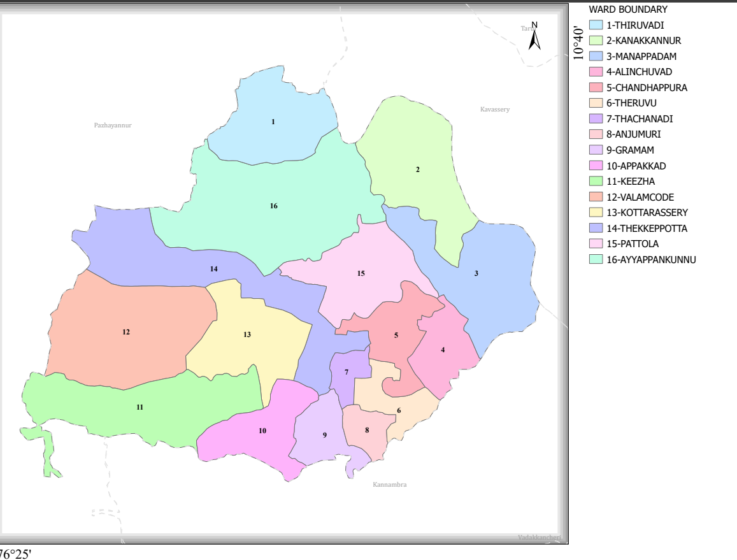This screenshot has height=560, width=737.
Task: Click ward number 6 on the map
Action: click(x=399, y=410)
